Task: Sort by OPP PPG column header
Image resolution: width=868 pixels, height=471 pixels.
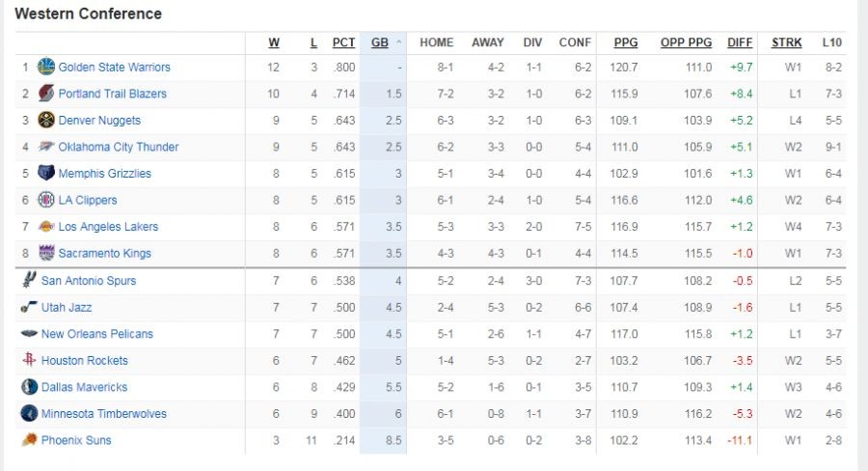Action: pyautogui.click(x=686, y=42)
